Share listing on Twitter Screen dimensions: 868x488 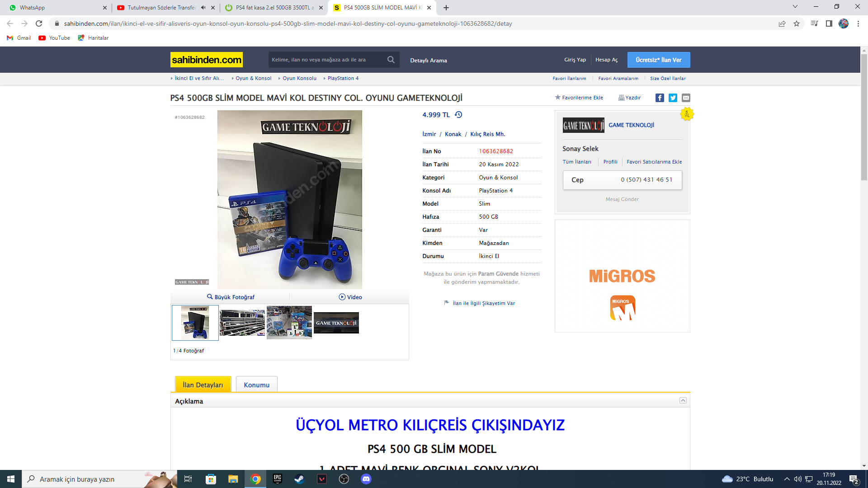click(x=673, y=98)
